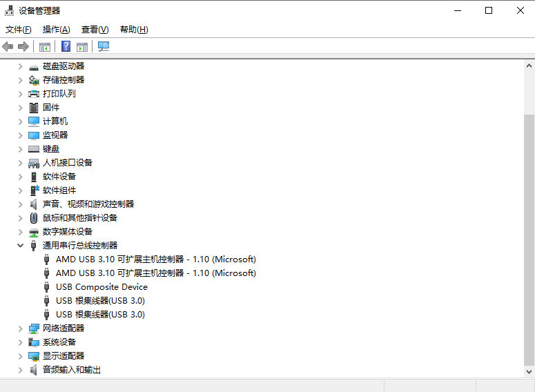Click the 声音、视频和游戏控制器 speaker icon
The width and height of the screenshot is (535, 392).
click(33, 204)
